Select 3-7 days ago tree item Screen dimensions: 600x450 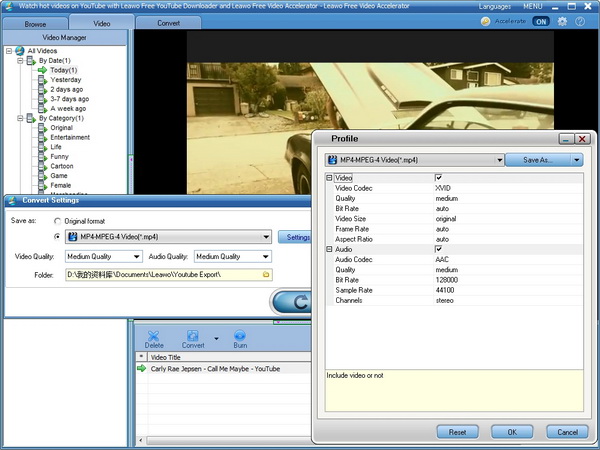(x=69, y=99)
